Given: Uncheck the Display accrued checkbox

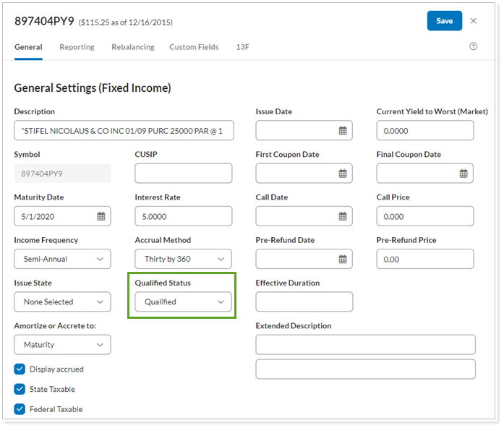Looking at the screenshot, I should tap(20, 369).
